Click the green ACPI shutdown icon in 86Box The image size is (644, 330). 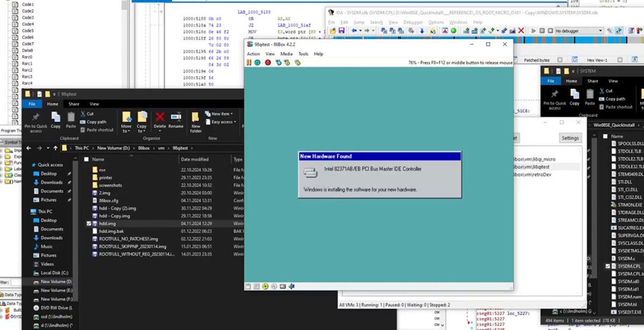(x=257, y=62)
